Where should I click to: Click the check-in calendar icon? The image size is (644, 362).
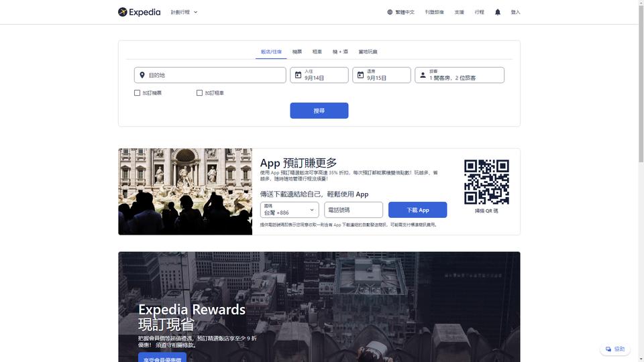click(298, 75)
